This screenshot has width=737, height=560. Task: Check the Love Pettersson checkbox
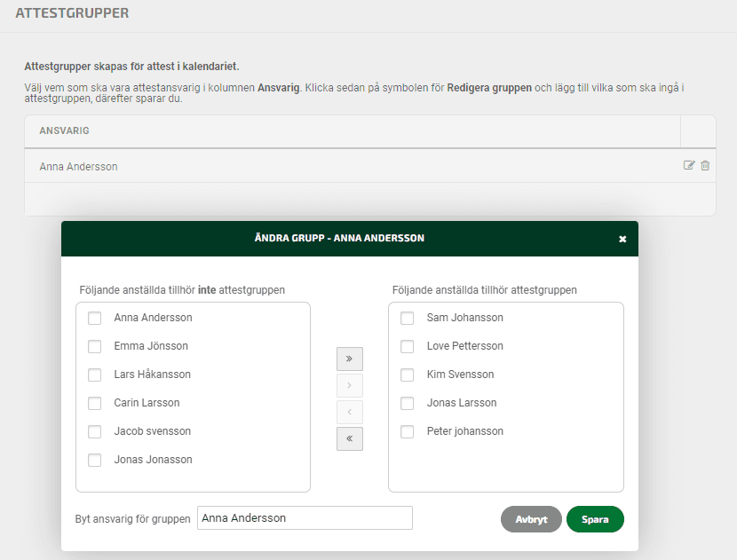pos(407,346)
